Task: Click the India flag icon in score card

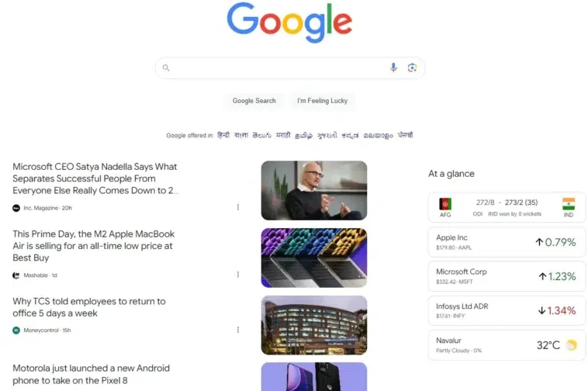Action: 569,204
